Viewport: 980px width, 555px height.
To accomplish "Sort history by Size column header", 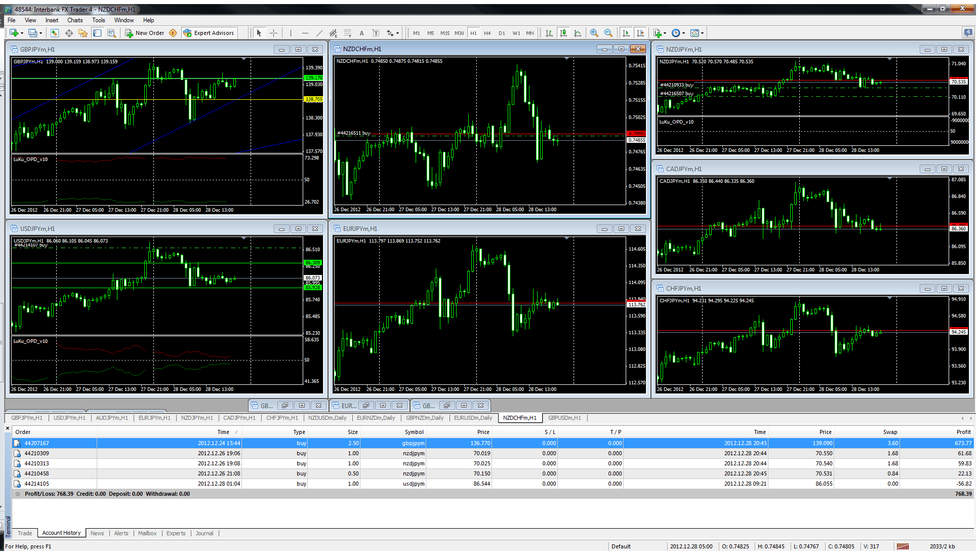I will pos(334,432).
